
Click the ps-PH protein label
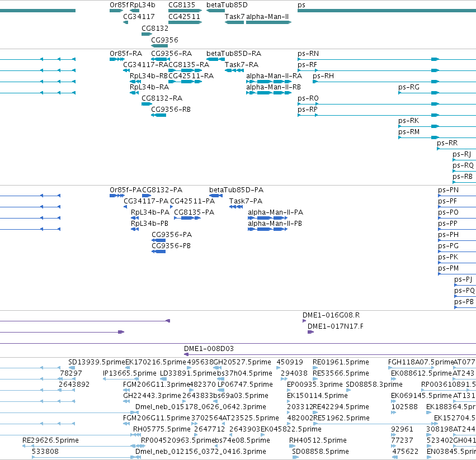pyautogui.click(x=449, y=235)
